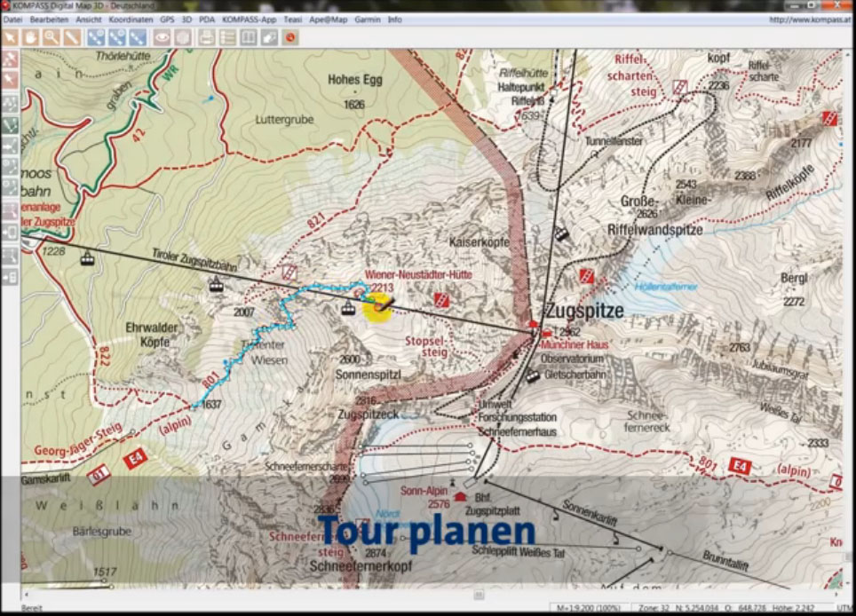
Task: Click the blue track icon beside the eye icon
Action: click(138, 37)
